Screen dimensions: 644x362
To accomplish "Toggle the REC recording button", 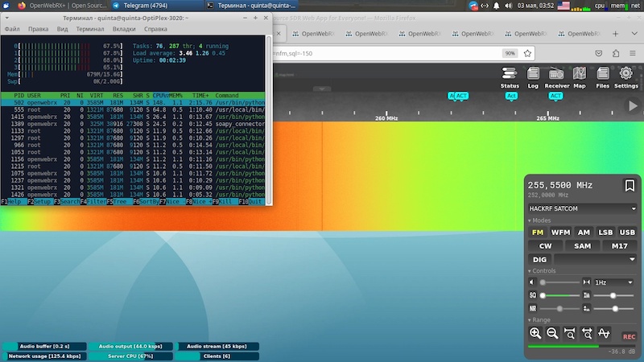I will (x=629, y=336).
